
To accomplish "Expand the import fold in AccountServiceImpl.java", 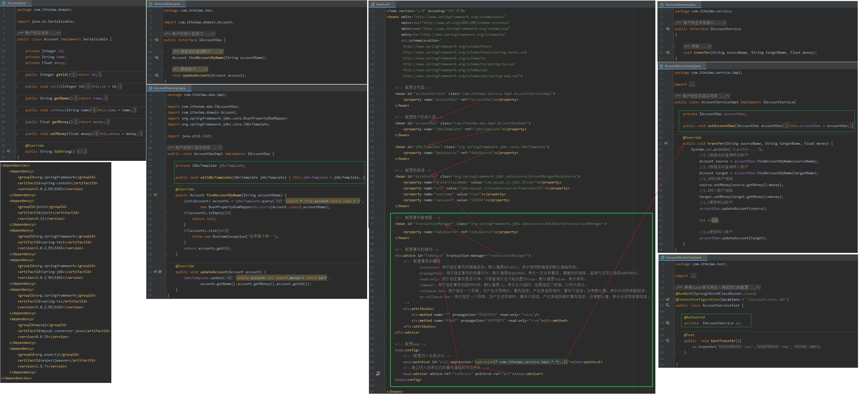I will (673, 85).
